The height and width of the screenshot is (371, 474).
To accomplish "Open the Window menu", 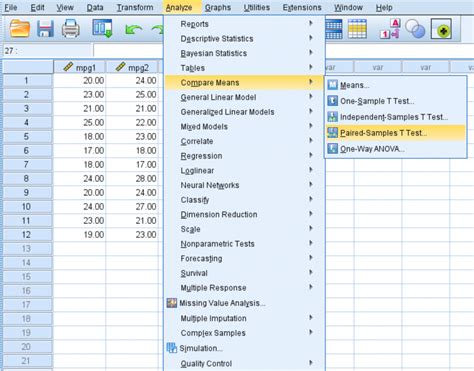I will [348, 7].
